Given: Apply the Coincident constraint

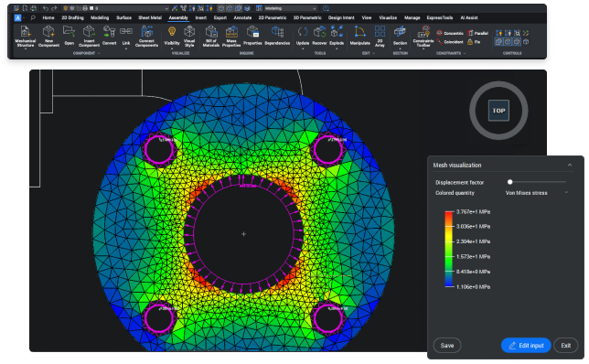Looking at the screenshot, I should tap(450, 42).
